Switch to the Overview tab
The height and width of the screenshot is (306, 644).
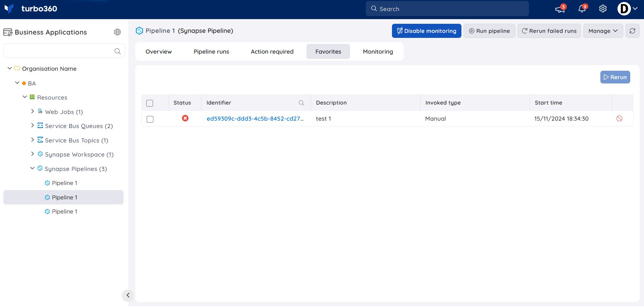coord(159,52)
